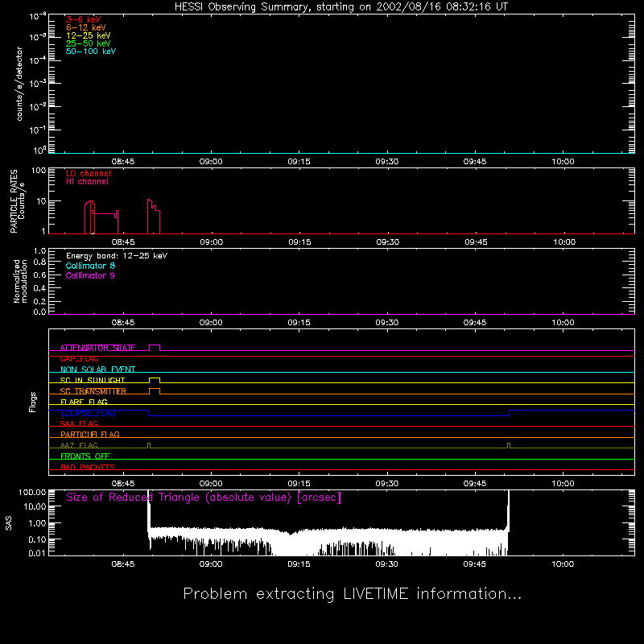Image resolution: width=644 pixels, height=644 pixels.
Task: Click the Flags axis label
Action: (32, 402)
